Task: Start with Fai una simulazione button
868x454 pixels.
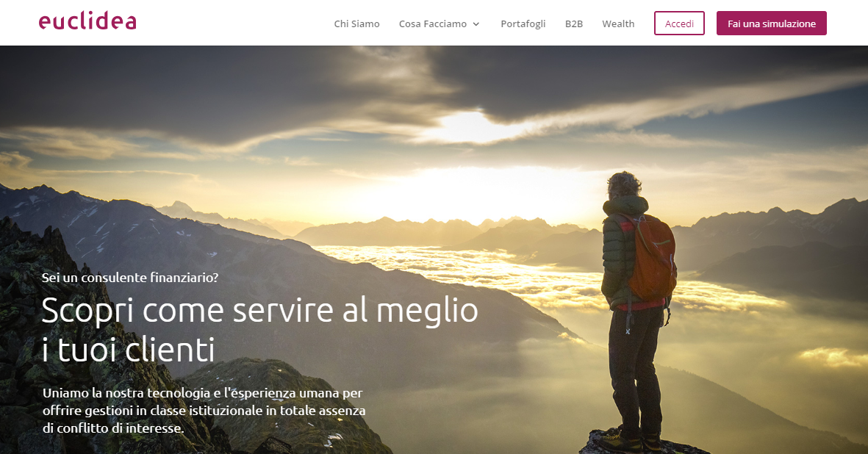Action: pyautogui.click(x=771, y=24)
